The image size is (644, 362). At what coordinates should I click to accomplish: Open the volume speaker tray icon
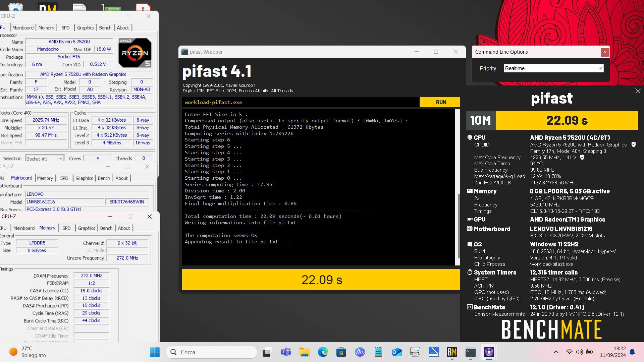pos(579,352)
